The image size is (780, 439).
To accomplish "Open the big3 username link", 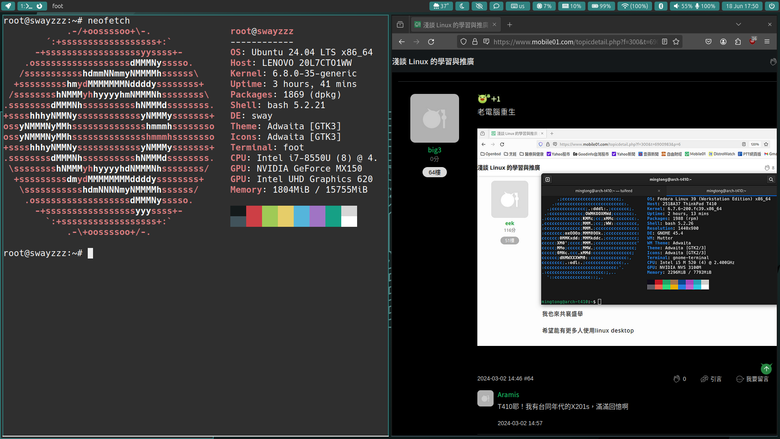I will click(x=434, y=150).
